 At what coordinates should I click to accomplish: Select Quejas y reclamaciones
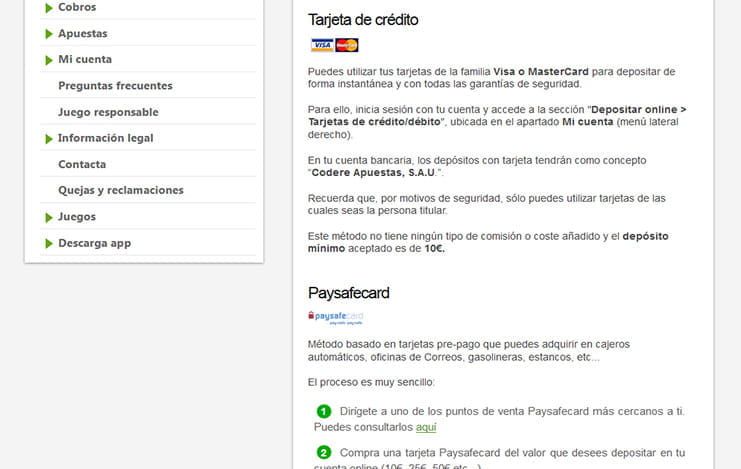(121, 190)
